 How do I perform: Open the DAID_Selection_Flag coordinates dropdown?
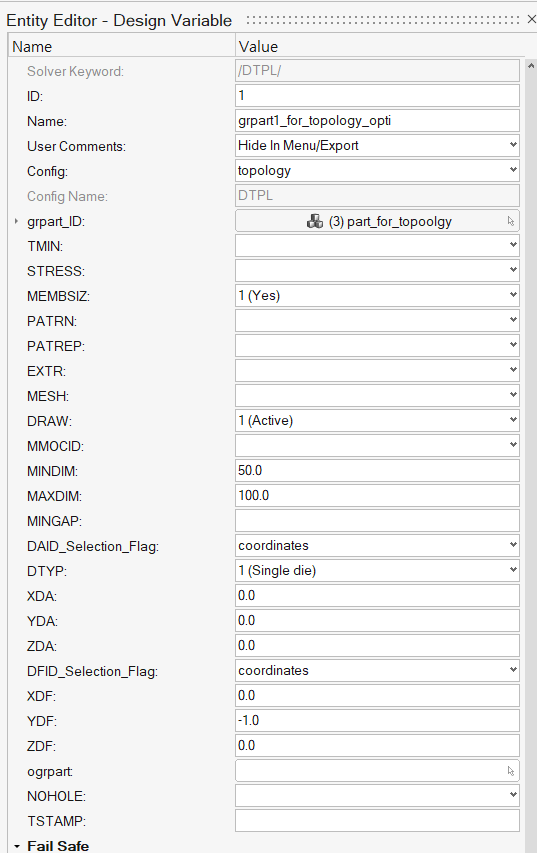(x=377, y=546)
